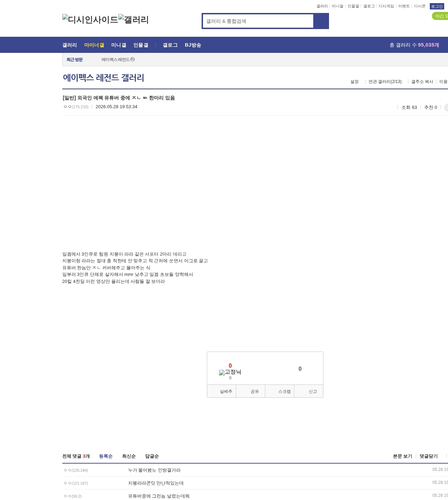448x500 pixels.
Task: Open 이벤트 link at the top
Action: pyautogui.click(x=404, y=6)
